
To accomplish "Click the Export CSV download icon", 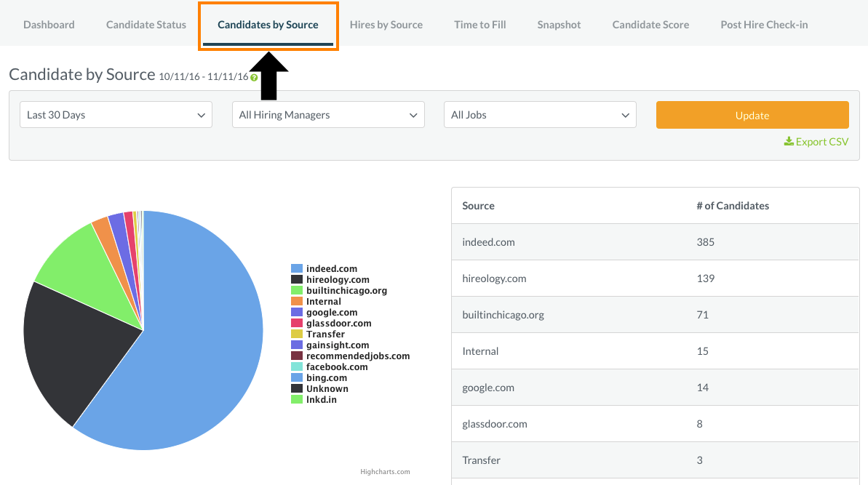I will tap(789, 142).
